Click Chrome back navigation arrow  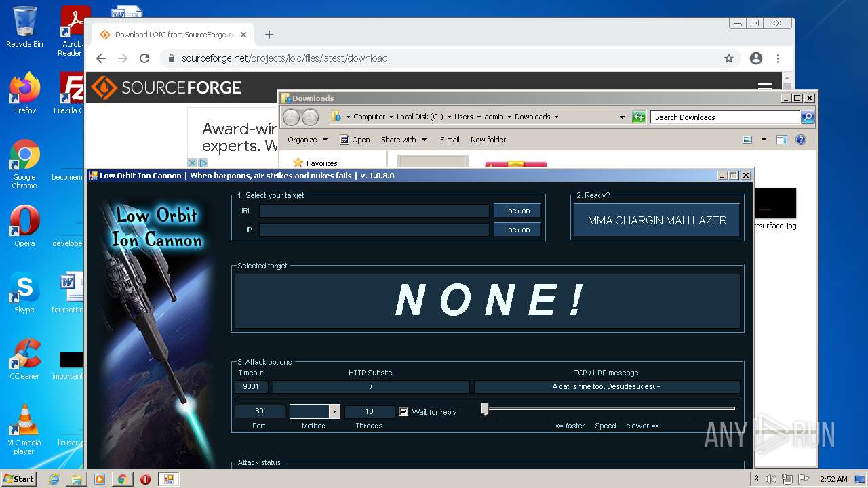pos(101,58)
